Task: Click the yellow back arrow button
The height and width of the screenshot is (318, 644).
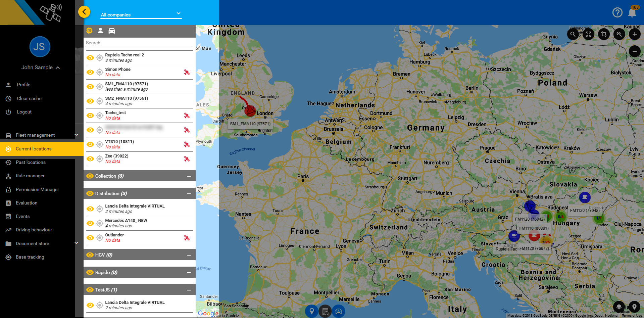Action: click(84, 12)
